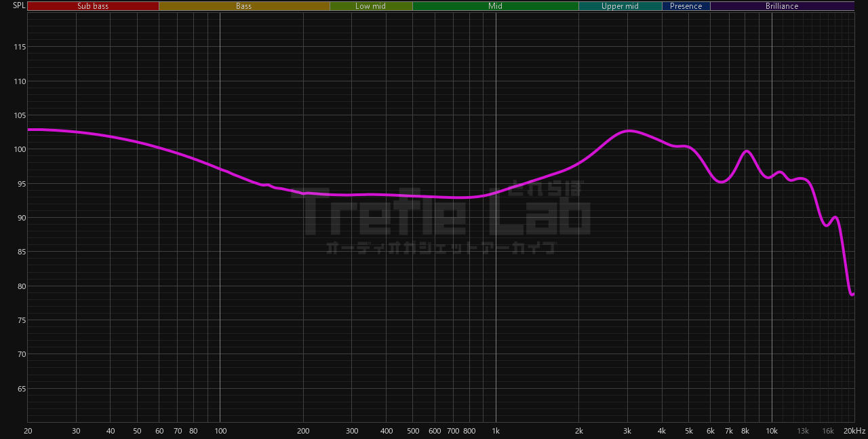The image size is (868, 439).
Task: Click the Sub bass band label
Action: point(93,6)
